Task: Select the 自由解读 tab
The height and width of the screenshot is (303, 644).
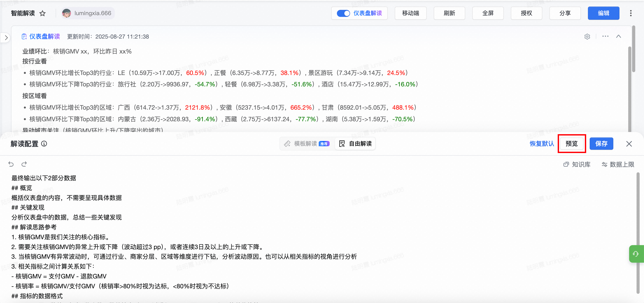Action: click(355, 144)
